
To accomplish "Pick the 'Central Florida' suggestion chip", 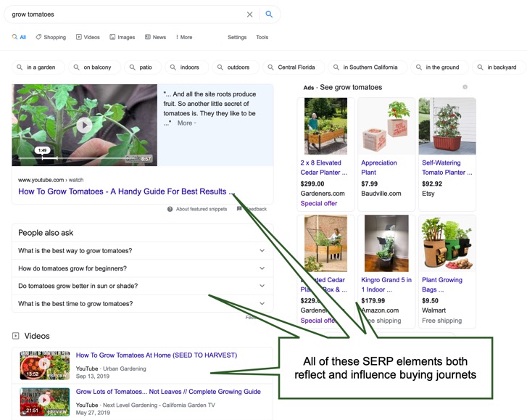I will click(x=294, y=67).
